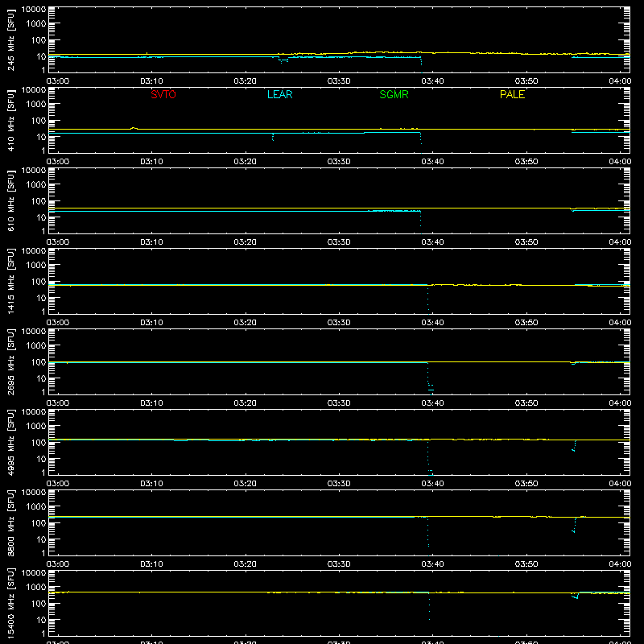Click the 10 y-tick of the 1415 MHz plot

tap(41, 298)
